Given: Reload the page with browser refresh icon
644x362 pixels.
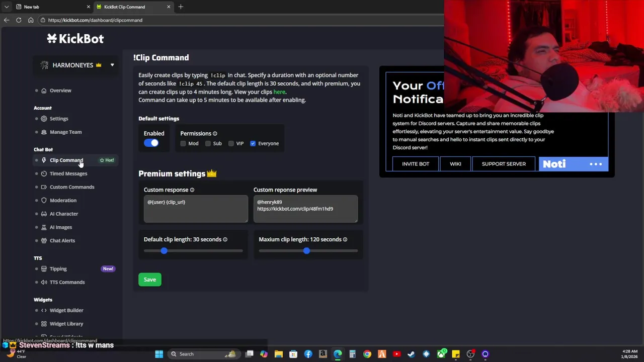Looking at the screenshot, I should click(19, 20).
